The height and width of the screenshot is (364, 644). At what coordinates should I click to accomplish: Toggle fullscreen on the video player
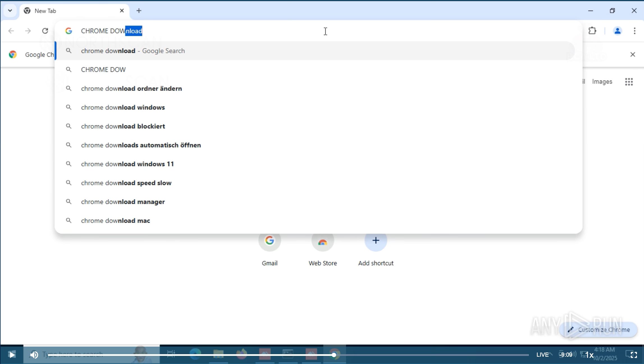(634, 355)
